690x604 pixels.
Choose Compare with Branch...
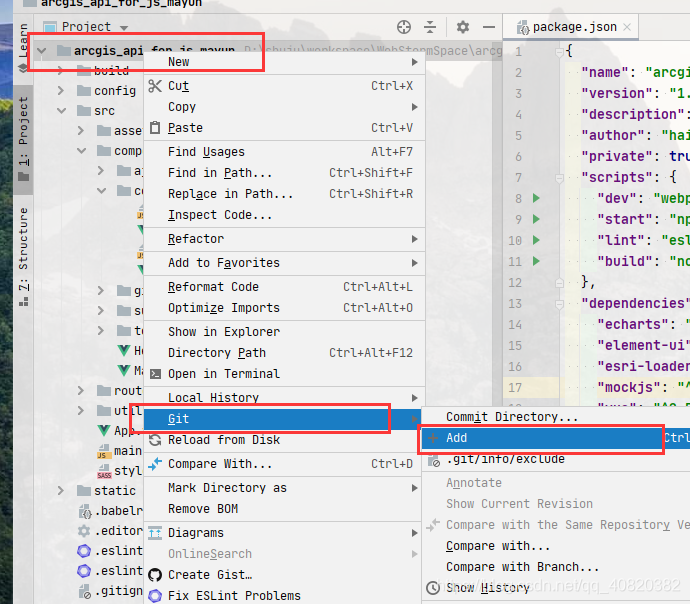tap(556, 567)
